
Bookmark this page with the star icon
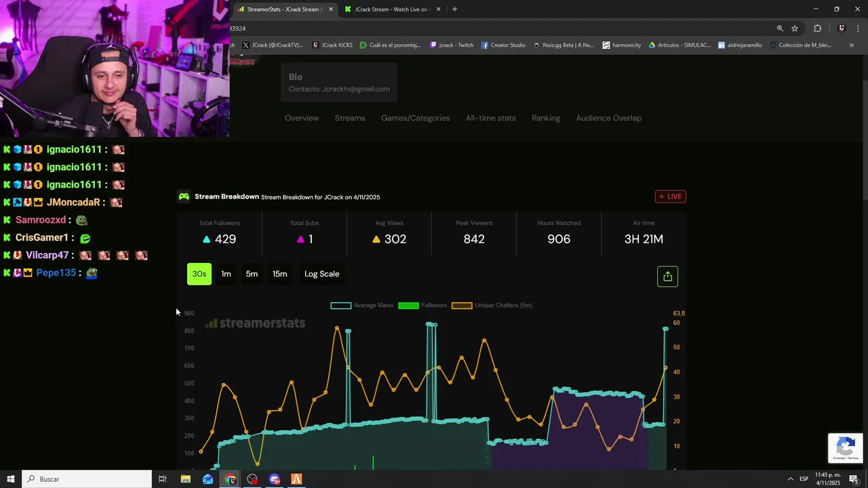795,28
